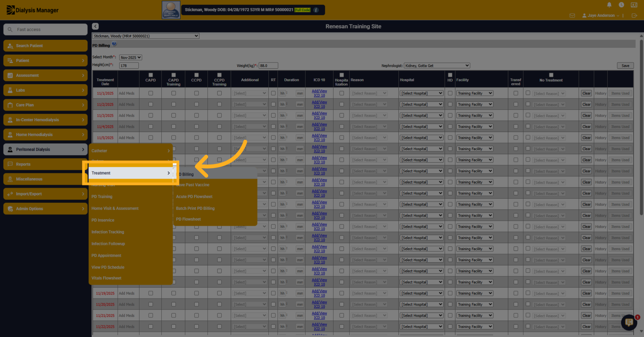644x337 pixels.
Task: Open the patient selector dropdown
Action: 146,36
